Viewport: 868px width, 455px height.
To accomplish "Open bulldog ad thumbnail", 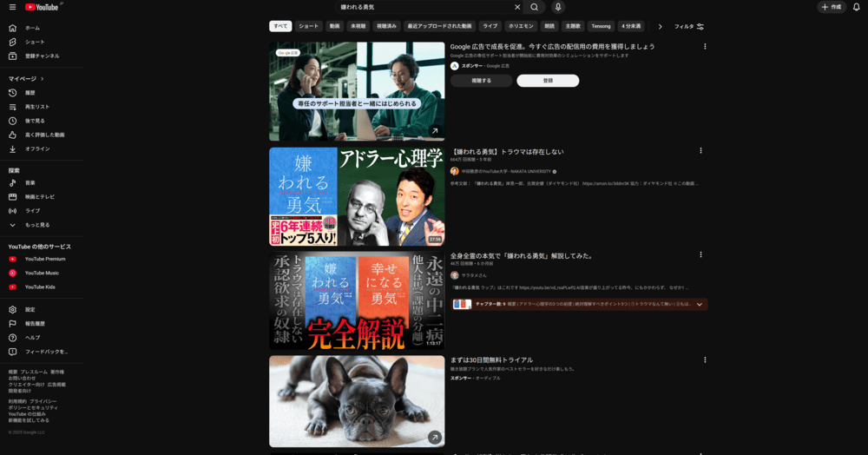I will [x=357, y=401].
